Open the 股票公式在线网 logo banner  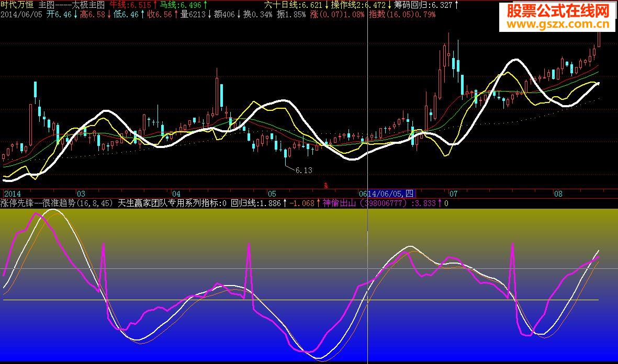[558, 11]
